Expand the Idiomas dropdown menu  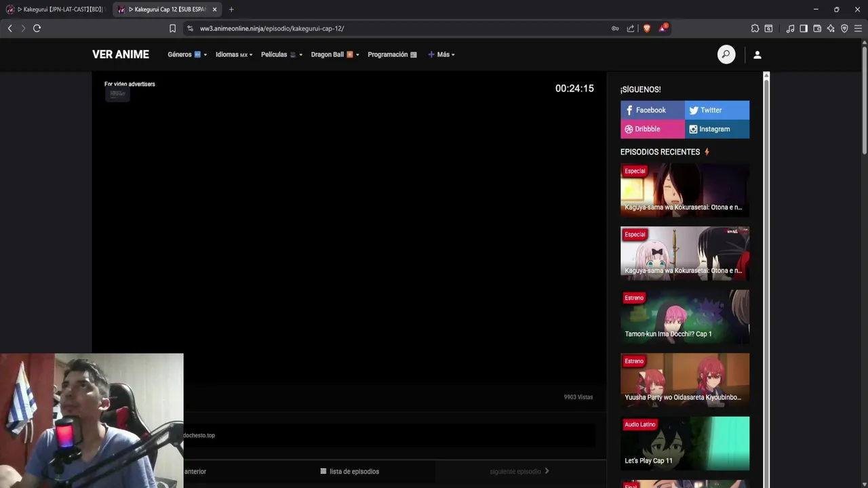(234, 55)
